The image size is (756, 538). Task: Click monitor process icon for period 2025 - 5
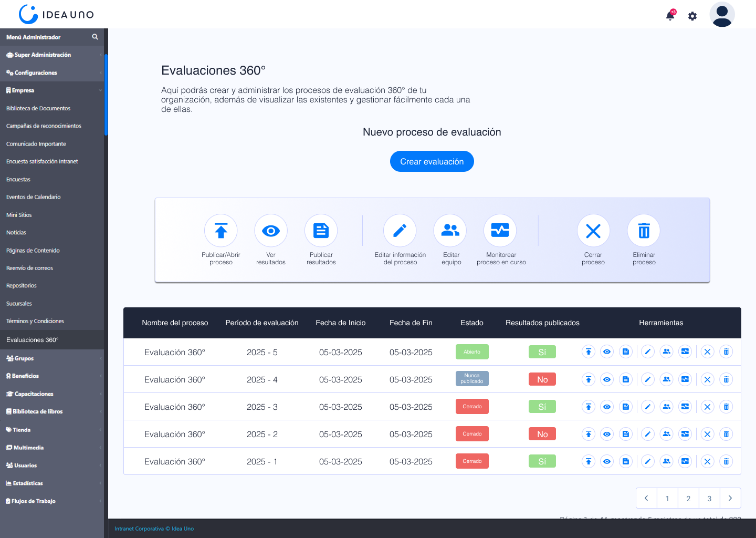click(x=685, y=352)
